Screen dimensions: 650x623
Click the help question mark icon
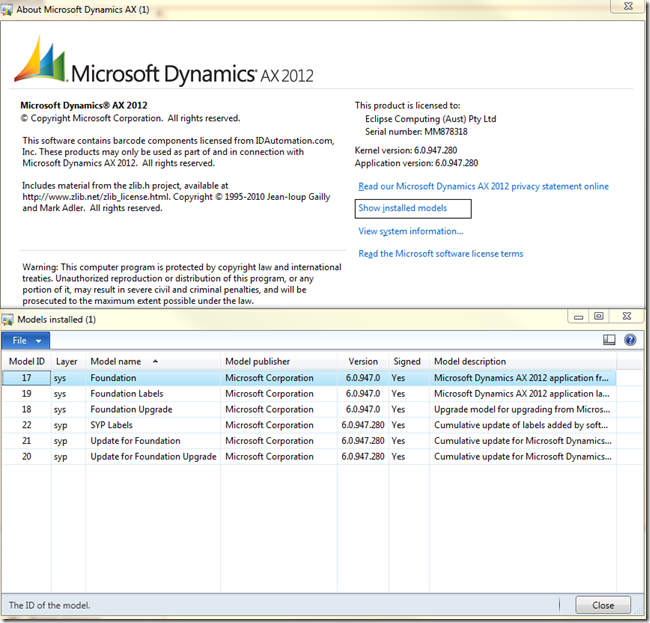click(630, 340)
